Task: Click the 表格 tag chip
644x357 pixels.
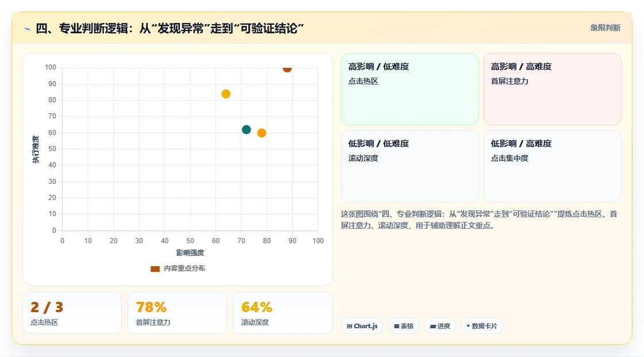Action: pyautogui.click(x=404, y=326)
